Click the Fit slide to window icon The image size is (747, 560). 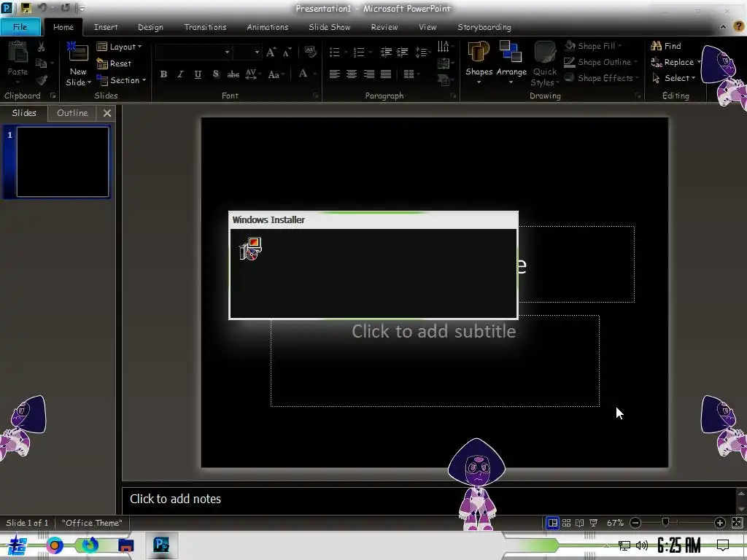tap(737, 523)
